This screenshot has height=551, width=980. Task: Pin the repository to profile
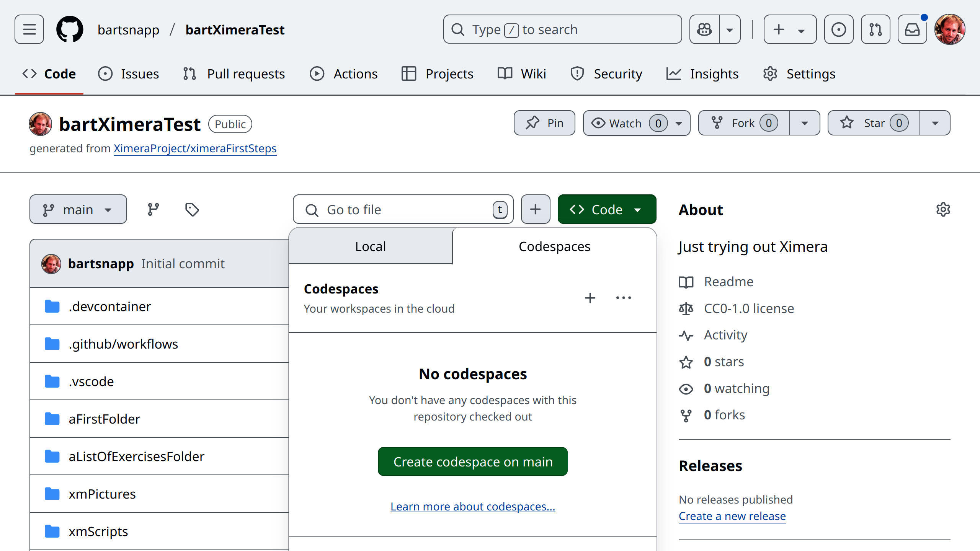544,123
